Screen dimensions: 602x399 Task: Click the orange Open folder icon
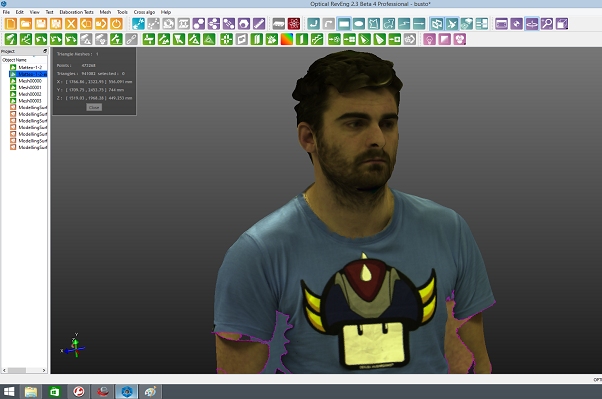pyautogui.click(x=26, y=24)
